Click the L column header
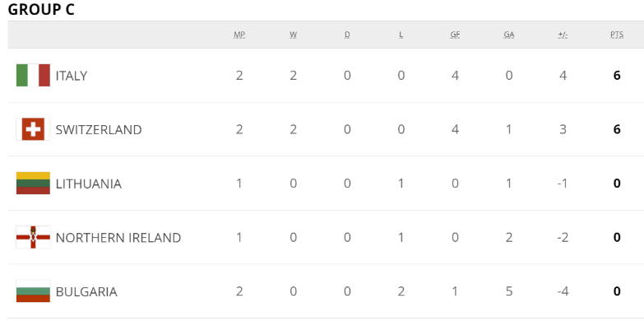 (x=401, y=35)
